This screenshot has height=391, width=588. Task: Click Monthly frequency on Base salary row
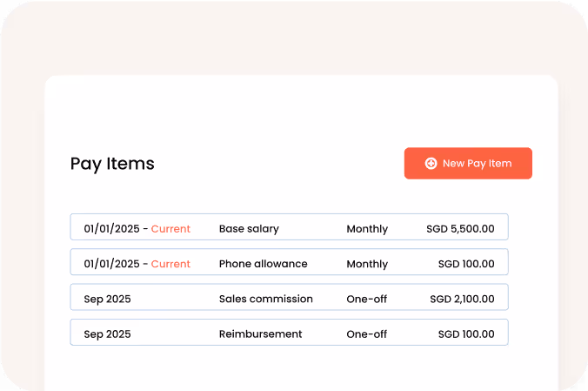(x=367, y=229)
